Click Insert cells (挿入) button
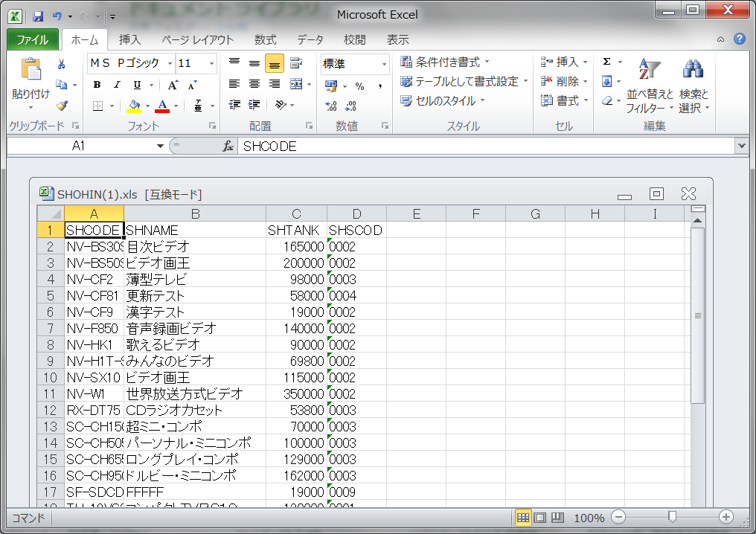Viewport: 756px width, 534px height. click(x=563, y=62)
